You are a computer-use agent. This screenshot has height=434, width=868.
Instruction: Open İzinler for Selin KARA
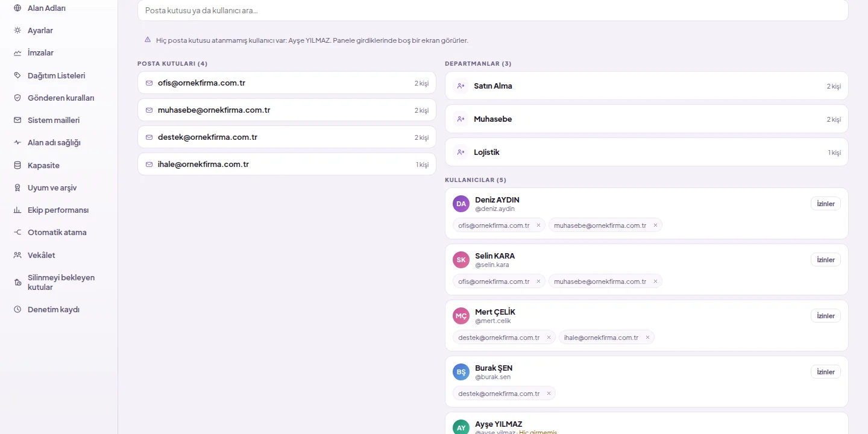825,260
